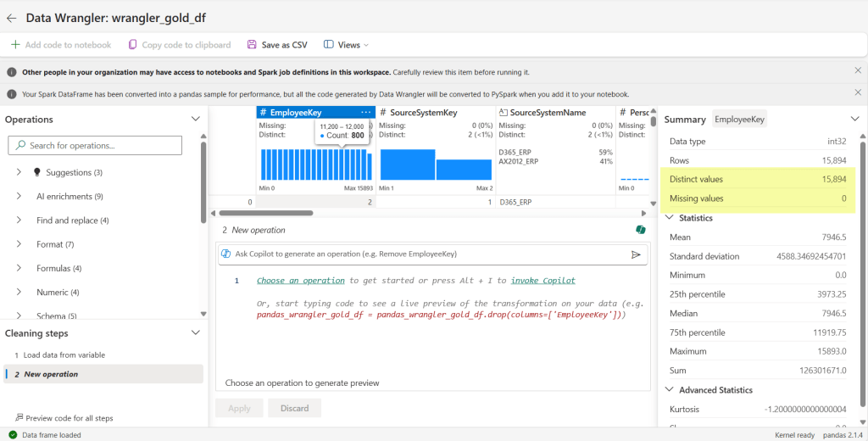Click the Distinct values 15,894 row
Image resolution: width=868 pixels, height=441 pixels.
point(758,180)
